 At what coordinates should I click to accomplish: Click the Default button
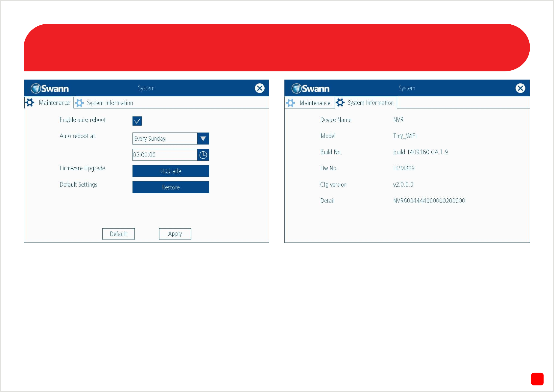coord(118,234)
